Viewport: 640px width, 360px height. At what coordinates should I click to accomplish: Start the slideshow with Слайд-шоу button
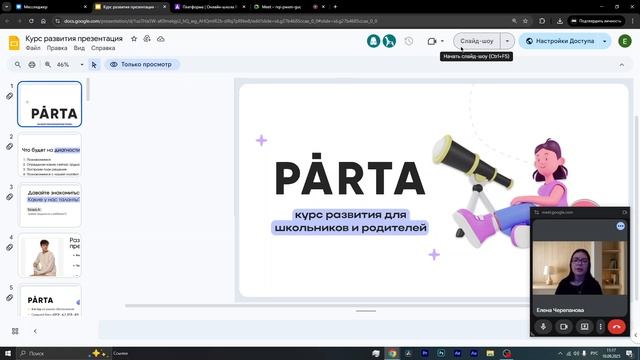tap(477, 41)
